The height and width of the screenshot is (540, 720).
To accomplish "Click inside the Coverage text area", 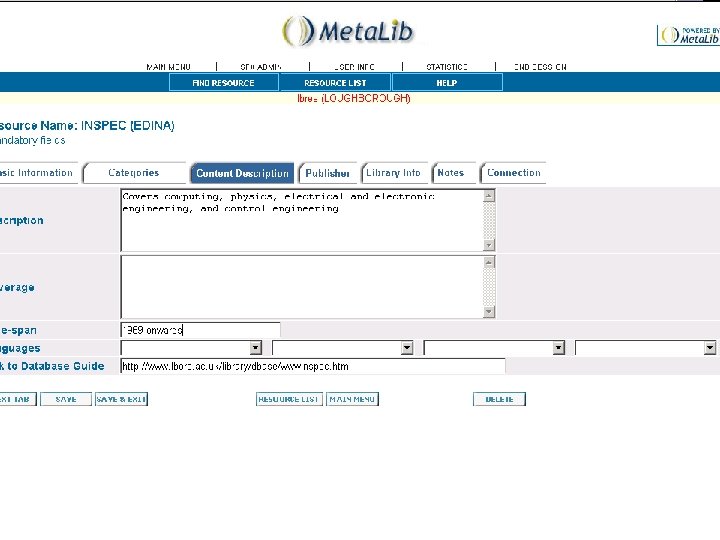I will click(x=302, y=287).
